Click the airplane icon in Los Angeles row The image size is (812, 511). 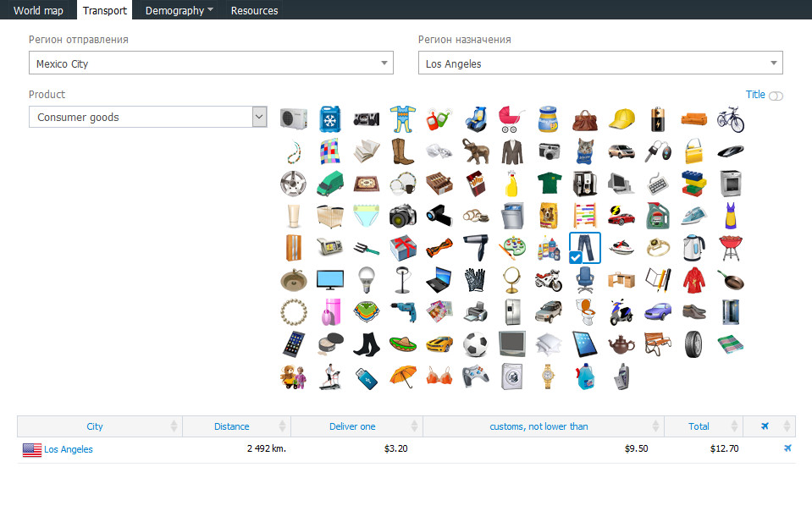point(787,448)
